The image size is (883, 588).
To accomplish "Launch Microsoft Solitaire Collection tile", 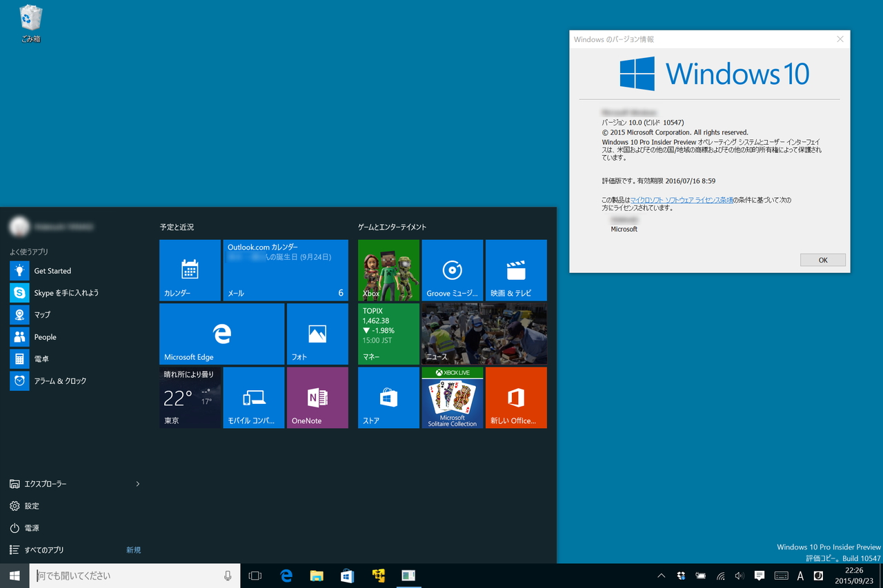I will pyautogui.click(x=452, y=398).
